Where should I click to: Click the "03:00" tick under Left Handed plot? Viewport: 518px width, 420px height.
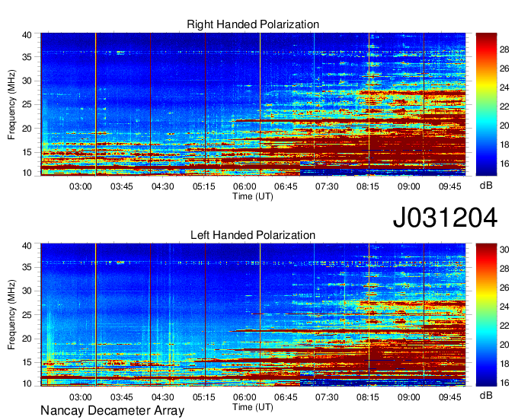(80, 397)
